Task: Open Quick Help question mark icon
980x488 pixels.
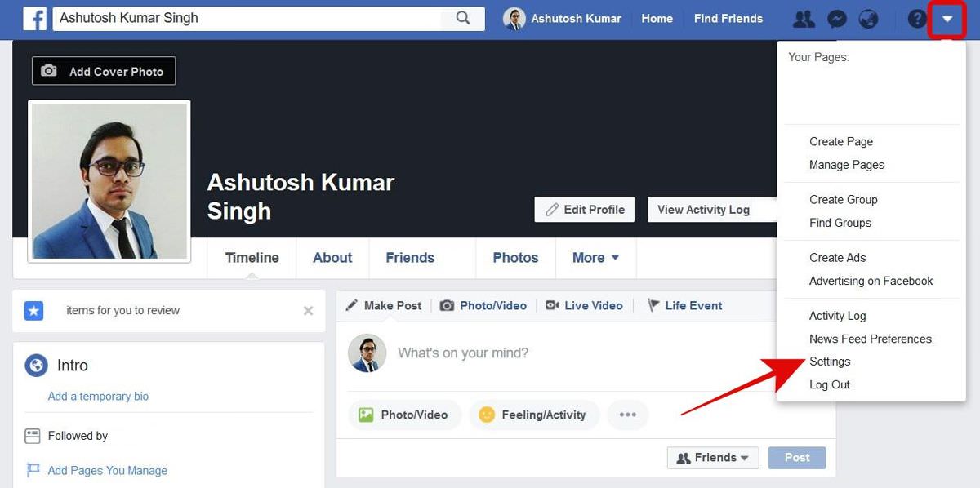Action: click(x=917, y=18)
